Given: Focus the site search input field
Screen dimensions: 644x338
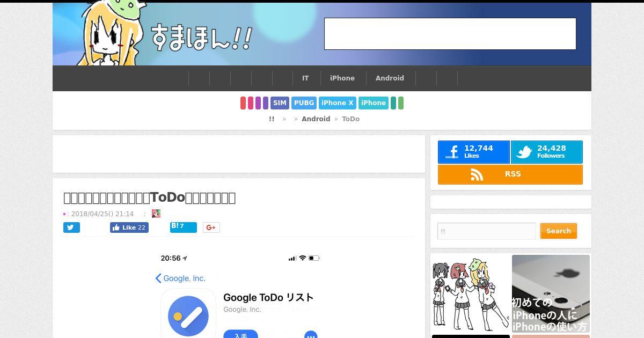Looking at the screenshot, I should (x=487, y=231).
